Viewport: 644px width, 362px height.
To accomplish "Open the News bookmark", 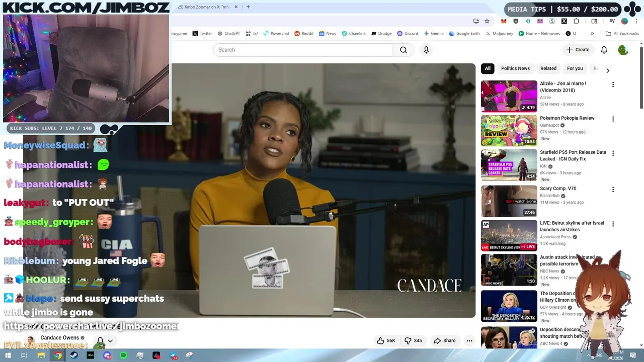I will (x=327, y=34).
